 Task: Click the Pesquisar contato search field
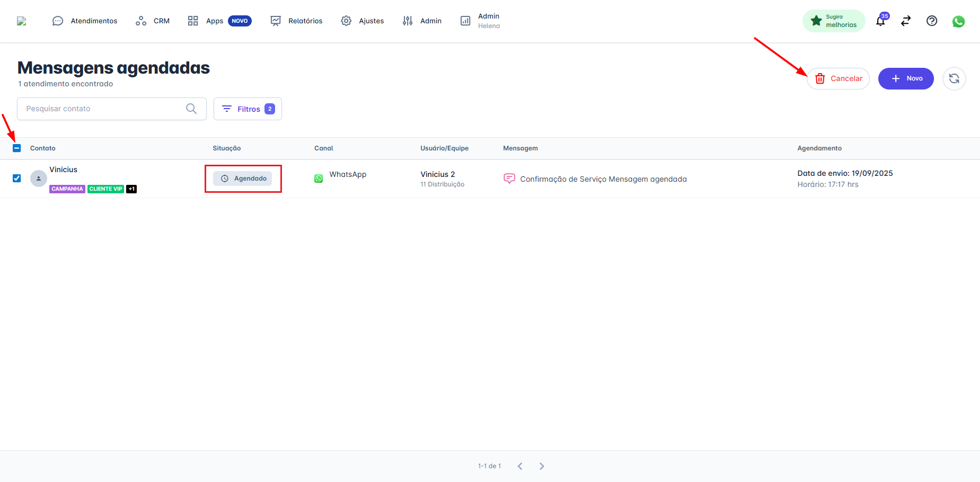[103, 109]
